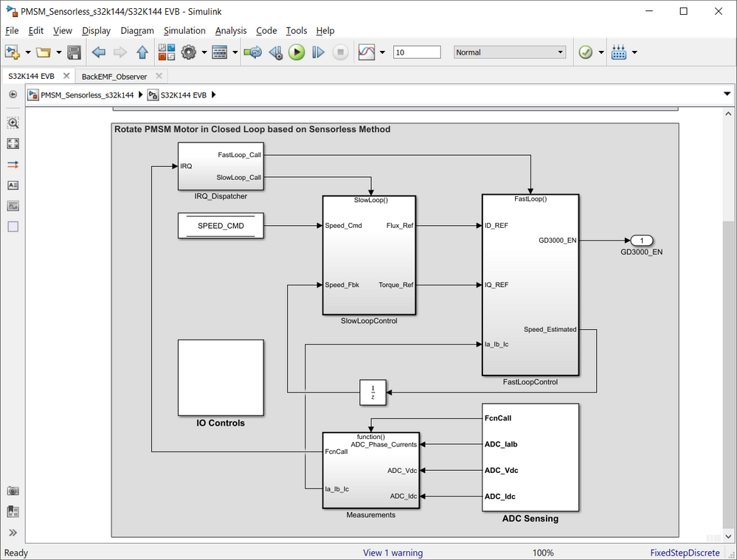Viewport: 737px width, 560px height.
Task: Open the Simulation menu
Action: click(184, 30)
